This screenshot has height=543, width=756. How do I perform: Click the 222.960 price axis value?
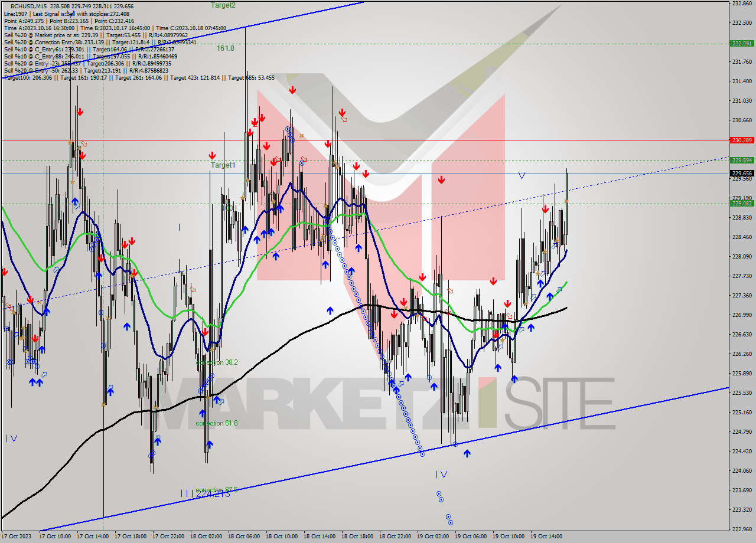pyautogui.click(x=742, y=529)
